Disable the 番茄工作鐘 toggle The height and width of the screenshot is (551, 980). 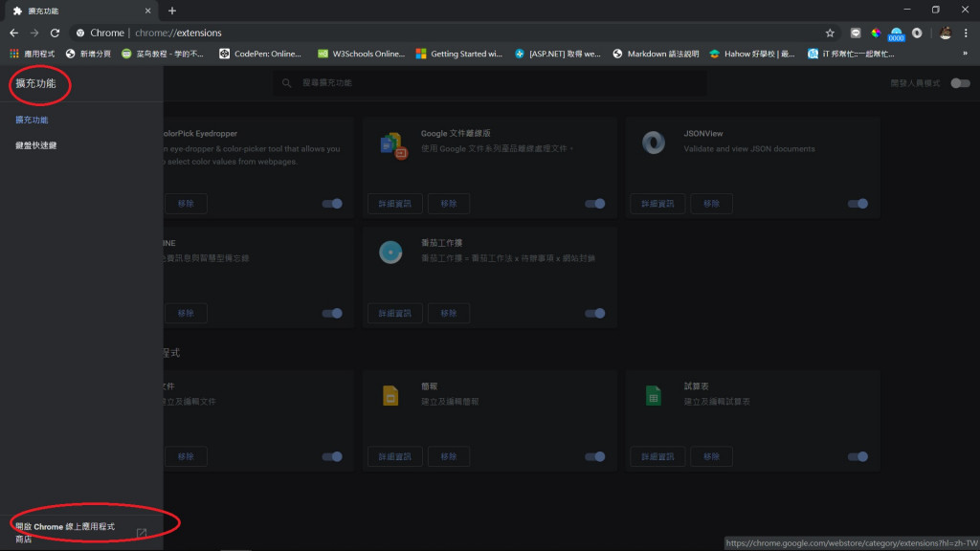tap(595, 314)
